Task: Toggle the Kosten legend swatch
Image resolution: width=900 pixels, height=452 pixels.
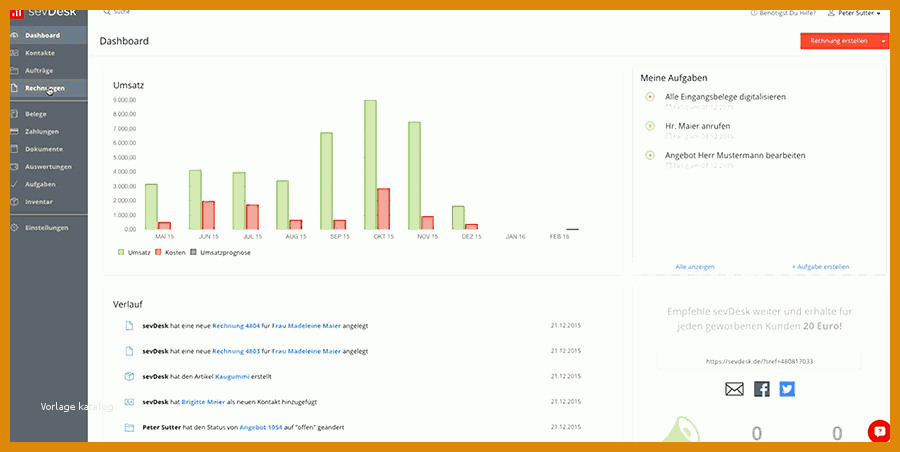Action: coord(158,252)
